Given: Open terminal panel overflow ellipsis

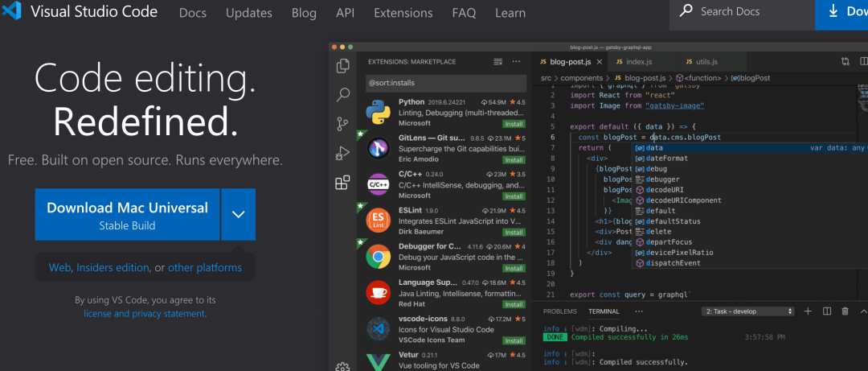Looking at the screenshot, I should pyautogui.click(x=639, y=311).
